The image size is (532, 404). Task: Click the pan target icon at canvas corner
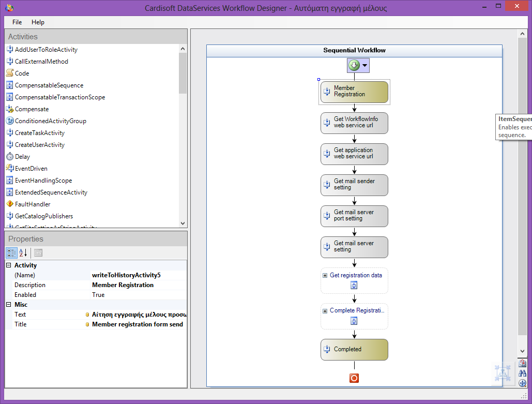tap(523, 383)
